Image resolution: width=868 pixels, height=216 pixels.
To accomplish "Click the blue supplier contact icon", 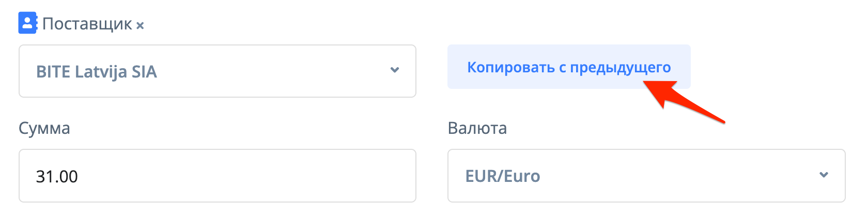I will point(27,23).
